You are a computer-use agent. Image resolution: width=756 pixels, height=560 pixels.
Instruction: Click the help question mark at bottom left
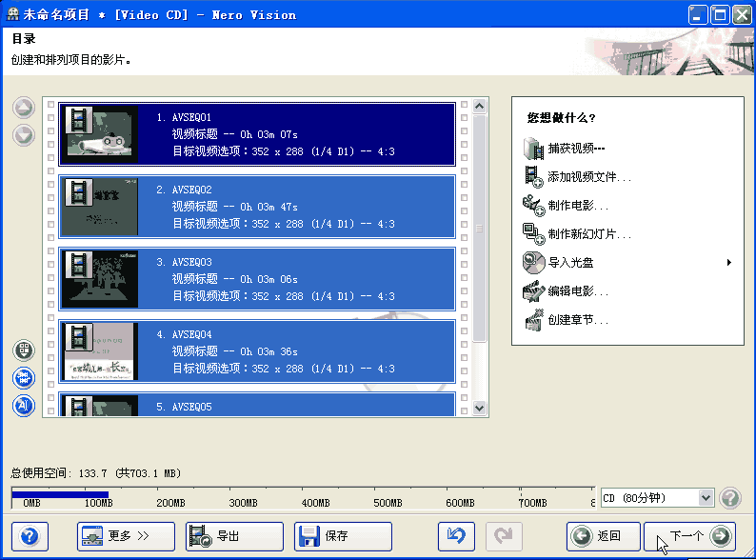pos(30,536)
